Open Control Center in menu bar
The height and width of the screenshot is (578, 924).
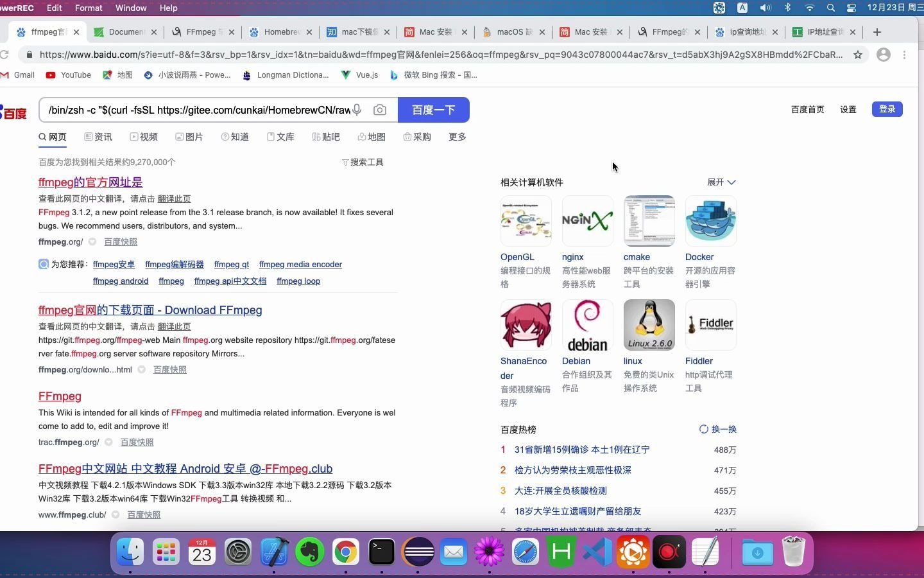click(851, 8)
